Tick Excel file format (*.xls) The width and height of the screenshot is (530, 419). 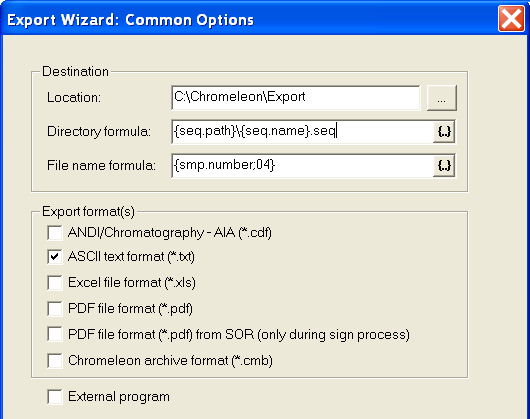pyautogui.click(x=55, y=282)
